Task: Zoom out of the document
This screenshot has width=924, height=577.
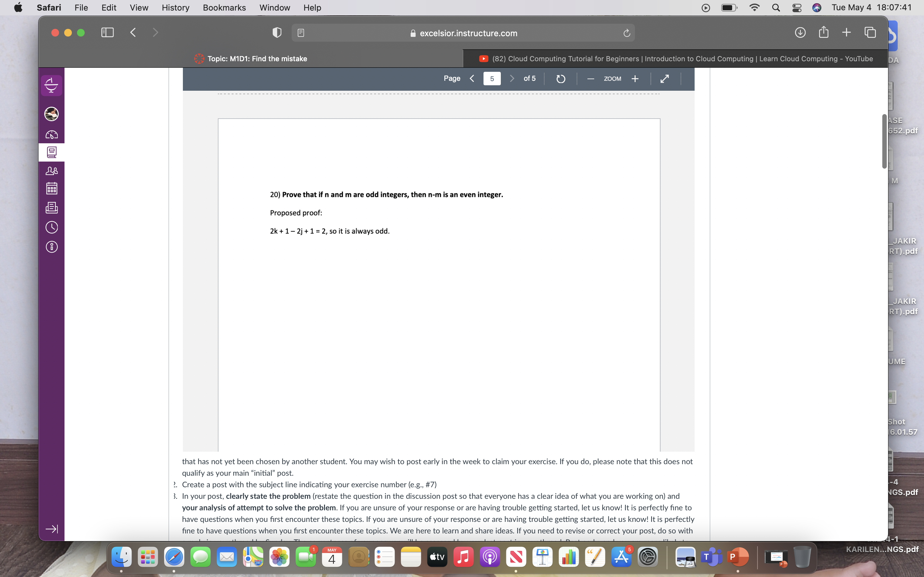Action: click(x=591, y=79)
